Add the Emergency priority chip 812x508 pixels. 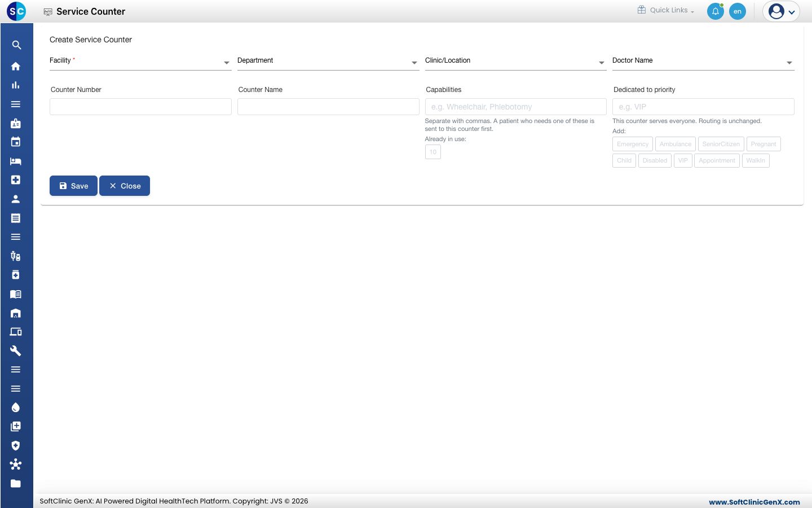pos(633,144)
